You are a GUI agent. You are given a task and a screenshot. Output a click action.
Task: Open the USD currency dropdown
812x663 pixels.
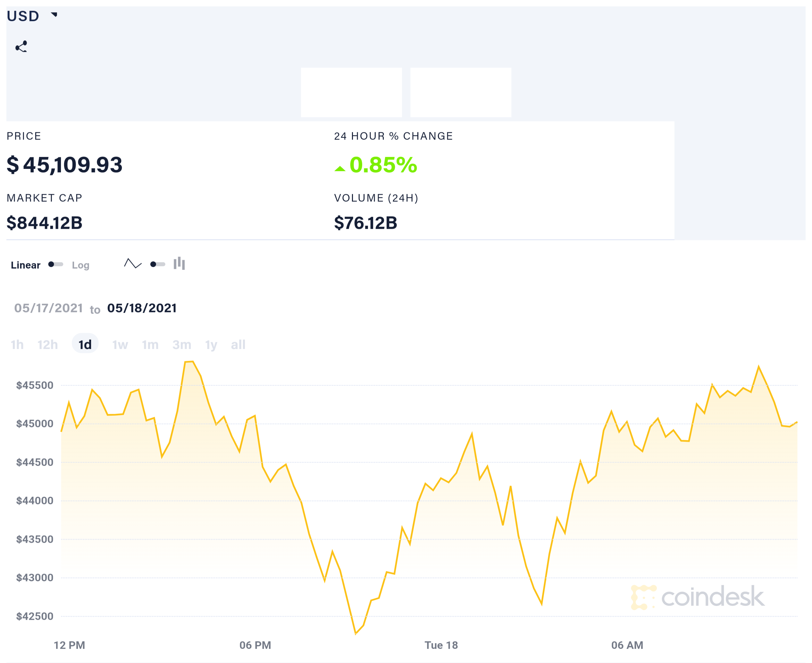[x=23, y=16]
